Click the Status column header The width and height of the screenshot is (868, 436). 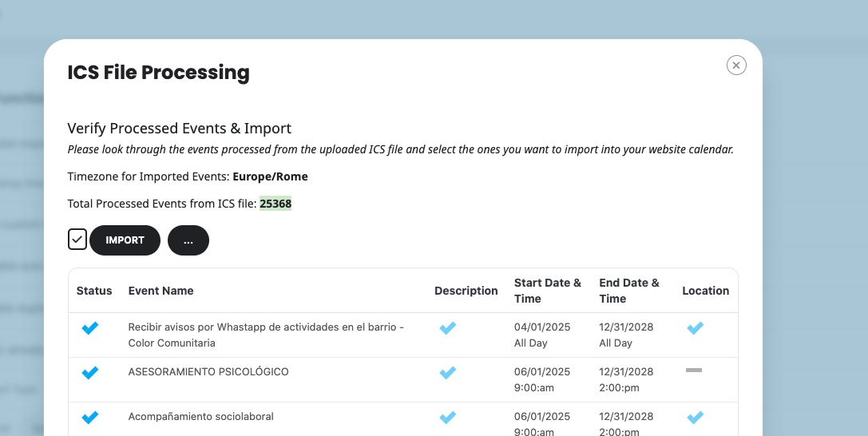(x=94, y=291)
